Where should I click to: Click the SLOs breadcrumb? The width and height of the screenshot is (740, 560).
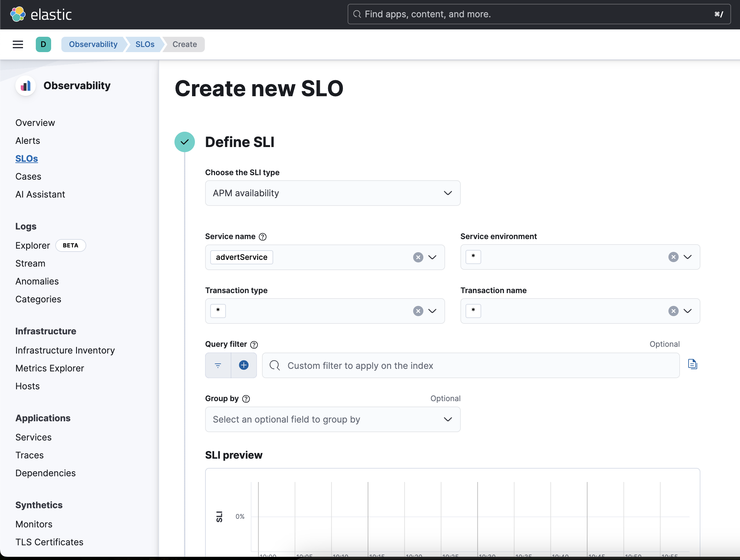coord(145,44)
